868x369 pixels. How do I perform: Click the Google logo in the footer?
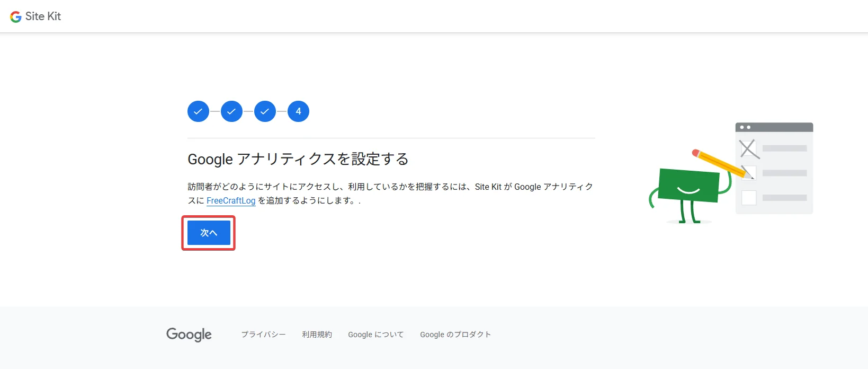(189, 335)
